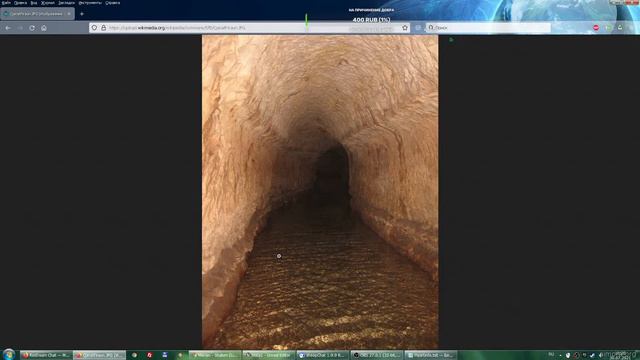The image size is (640, 360).
Task: Click the icon left of search box
Action: (418, 28)
